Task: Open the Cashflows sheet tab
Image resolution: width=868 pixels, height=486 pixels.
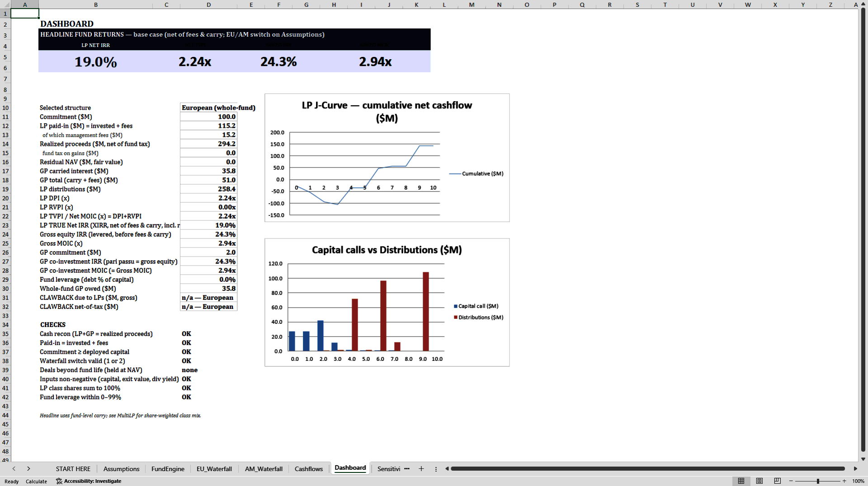Action: coord(309,469)
